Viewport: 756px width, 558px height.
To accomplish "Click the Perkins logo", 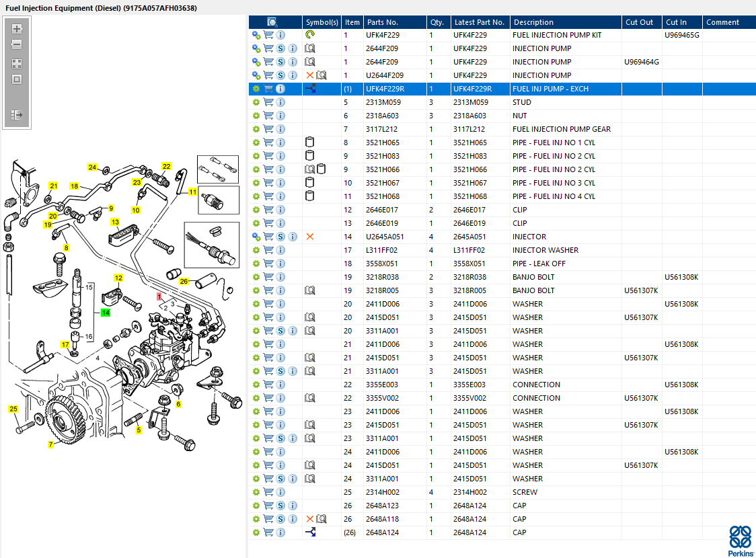I will pyautogui.click(x=741, y=541).
